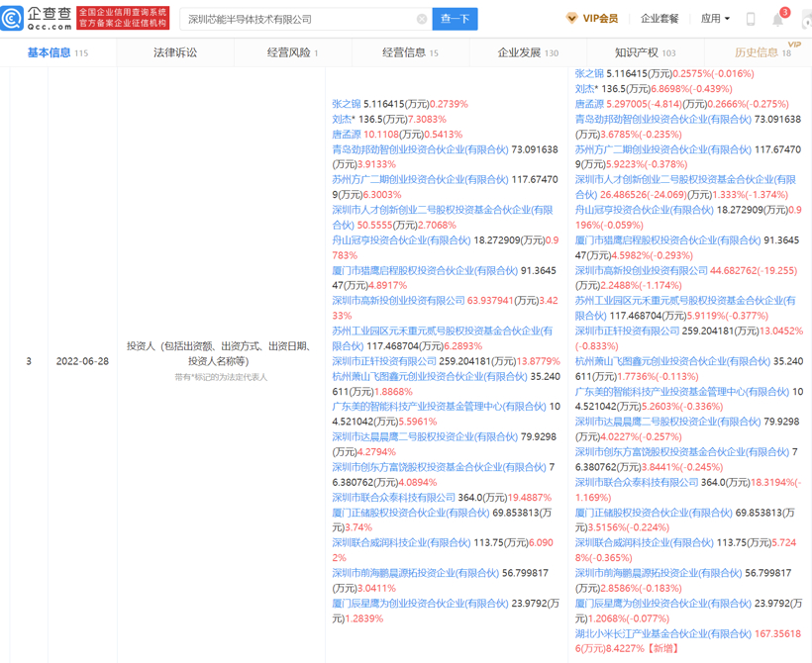Switch to the 经营风险 tab

click(292, 52)
